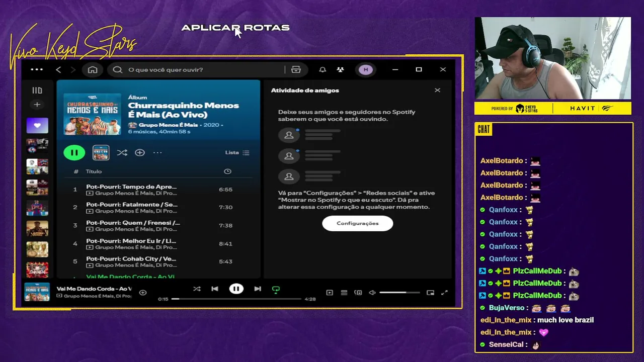Adjust the volume slider
This screenshot has width=644, height=362.
pos(399,292)
